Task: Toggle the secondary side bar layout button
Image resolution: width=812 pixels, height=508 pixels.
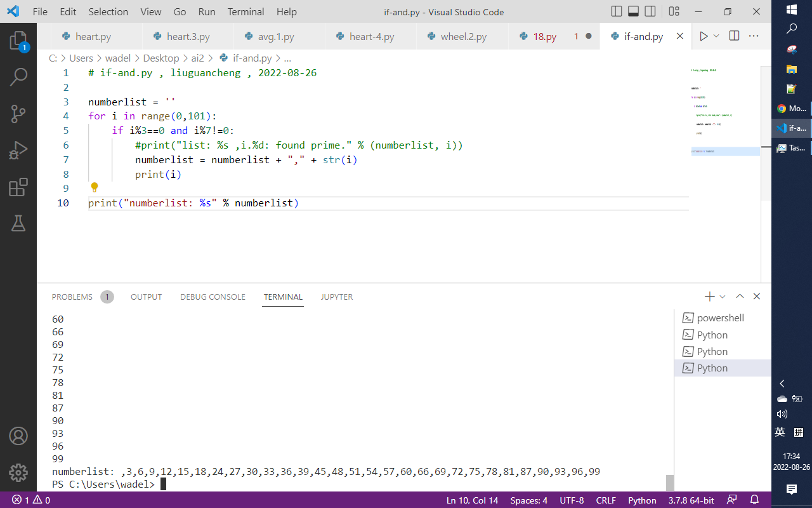Action: [650, 11]
